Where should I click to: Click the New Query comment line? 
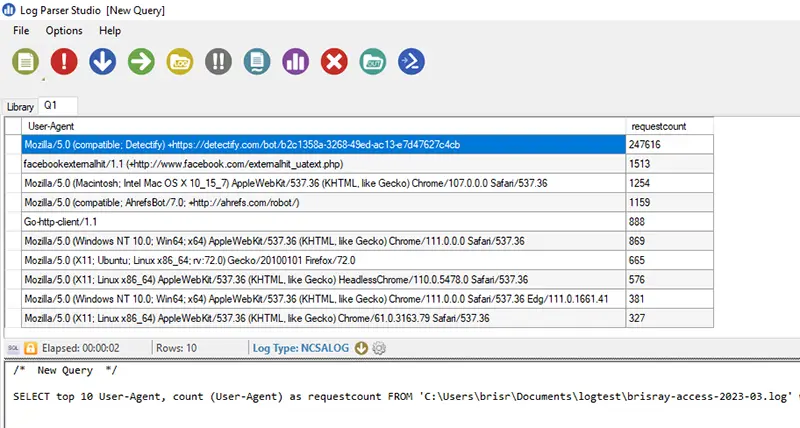pyautogui.click(x=65, y=370)
